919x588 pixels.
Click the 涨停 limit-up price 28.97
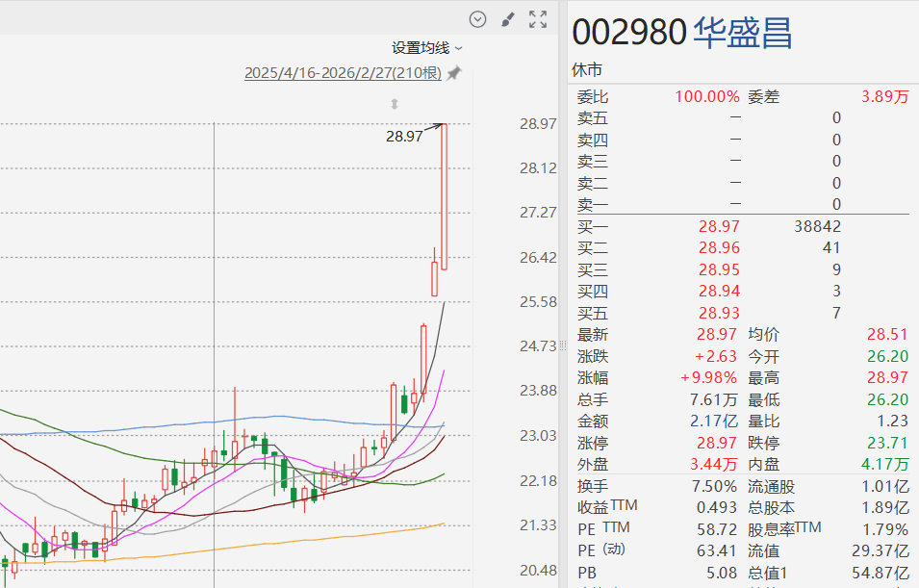click(719, 443)
